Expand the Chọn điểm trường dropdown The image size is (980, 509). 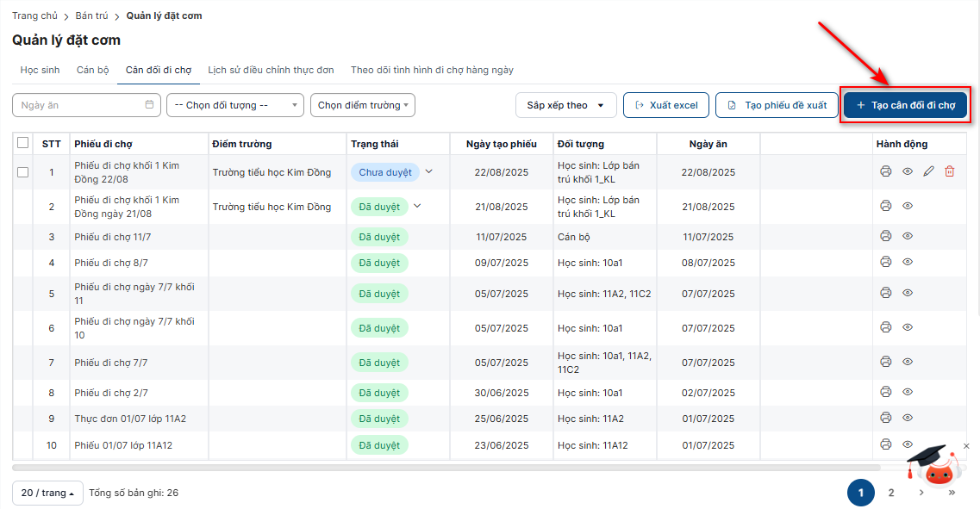362,105
